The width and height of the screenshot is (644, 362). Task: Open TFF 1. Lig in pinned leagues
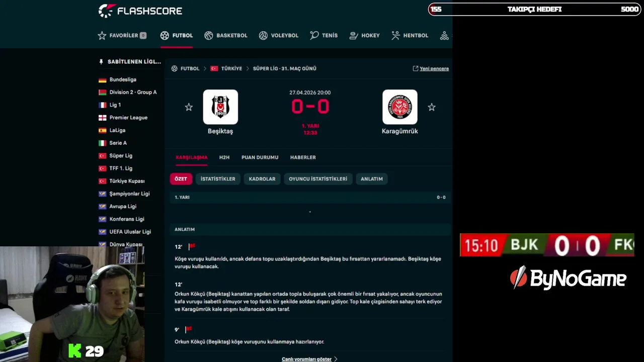tap(121, 168)
